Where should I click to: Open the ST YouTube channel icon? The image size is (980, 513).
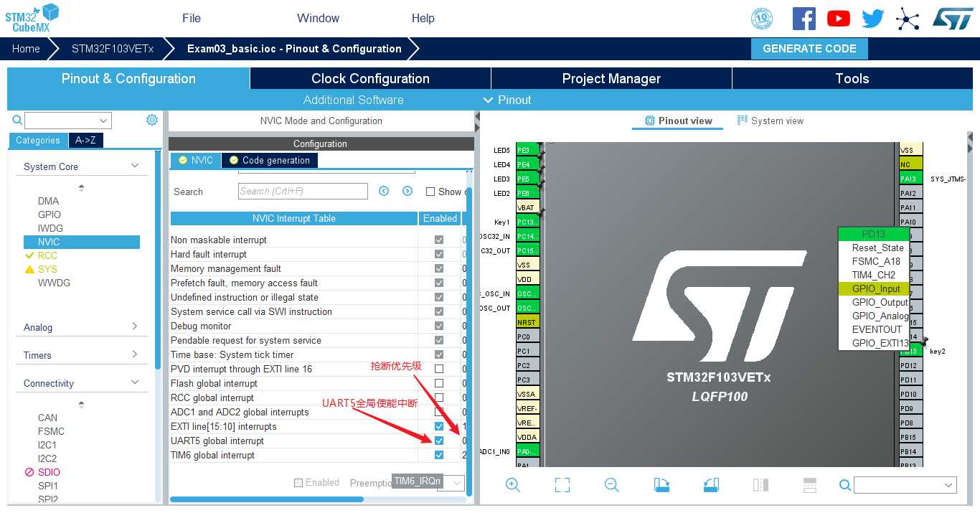[x=838, y=19]
